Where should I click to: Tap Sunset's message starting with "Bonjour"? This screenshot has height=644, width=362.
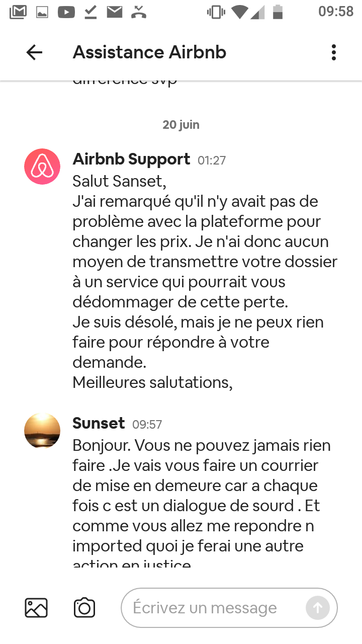[x=201, y=503]
